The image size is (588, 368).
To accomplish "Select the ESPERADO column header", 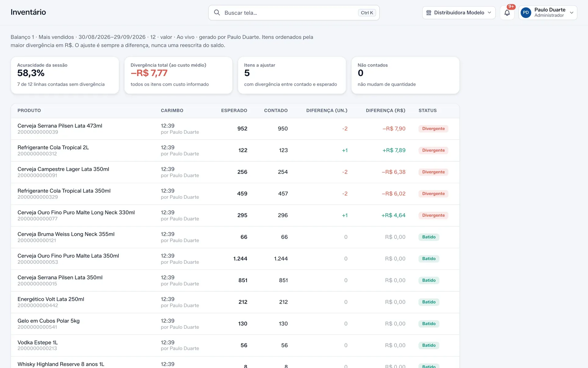I will point(234,110).
